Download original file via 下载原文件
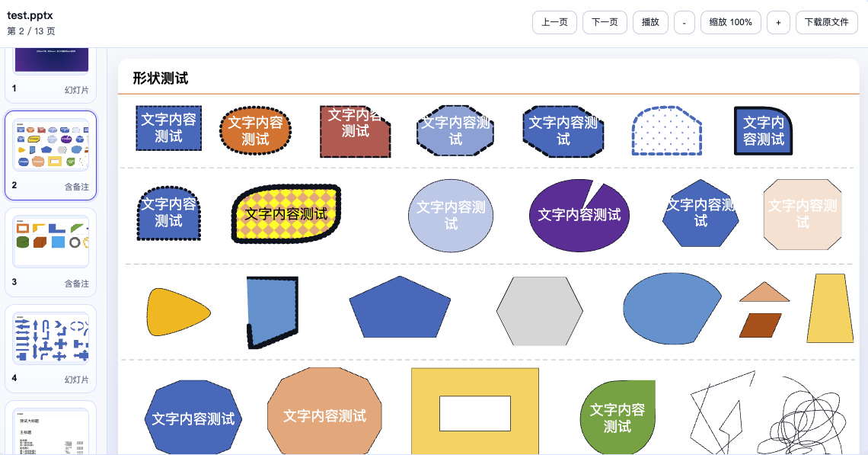 [x=826, y=22]
